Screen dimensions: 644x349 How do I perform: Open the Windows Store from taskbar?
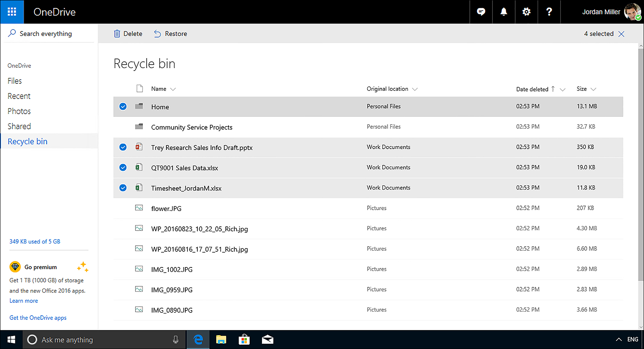(244, 340)
